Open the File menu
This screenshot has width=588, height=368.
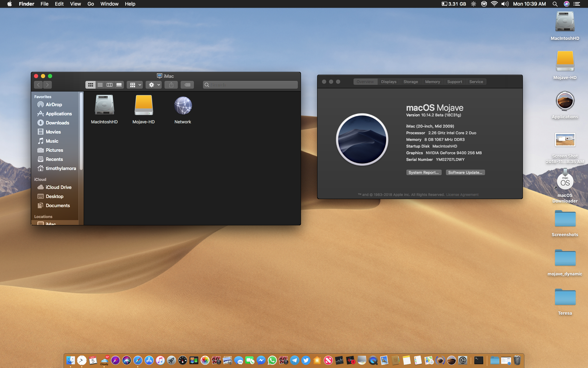pos(44,4)
